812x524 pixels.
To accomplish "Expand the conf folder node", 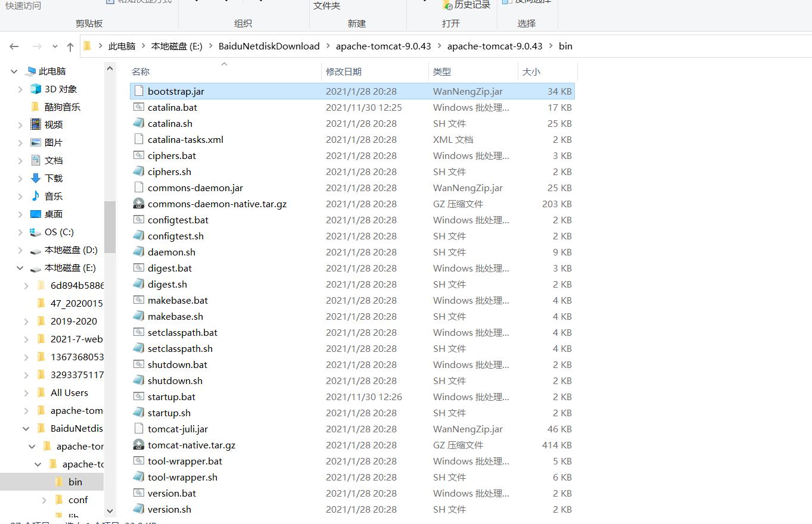I will [x=44, y=500].
